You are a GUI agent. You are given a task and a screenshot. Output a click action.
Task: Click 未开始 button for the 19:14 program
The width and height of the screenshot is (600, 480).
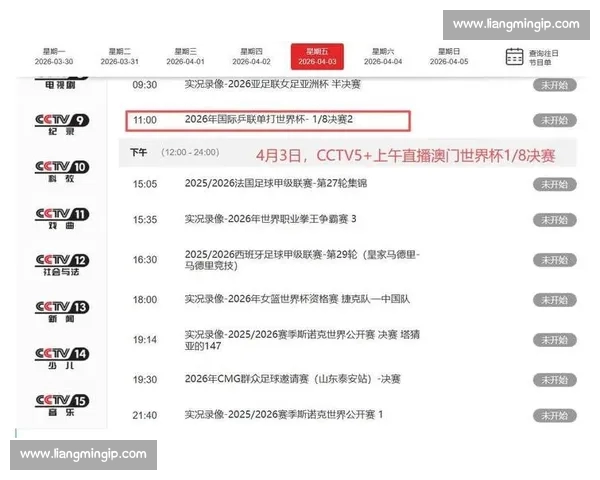click(554, 340)
